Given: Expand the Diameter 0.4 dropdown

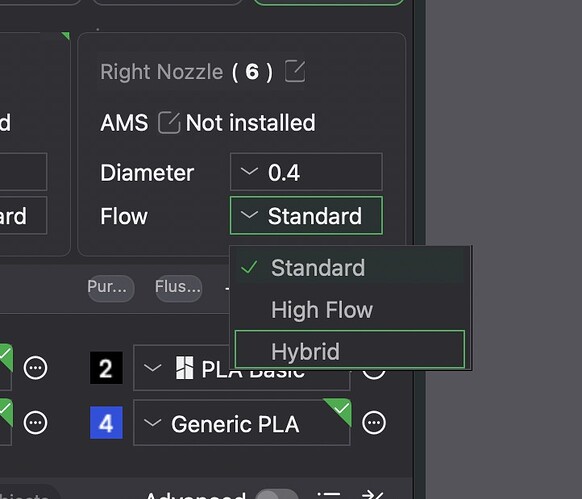Looking at the screenshot, I should coord(306,172).
